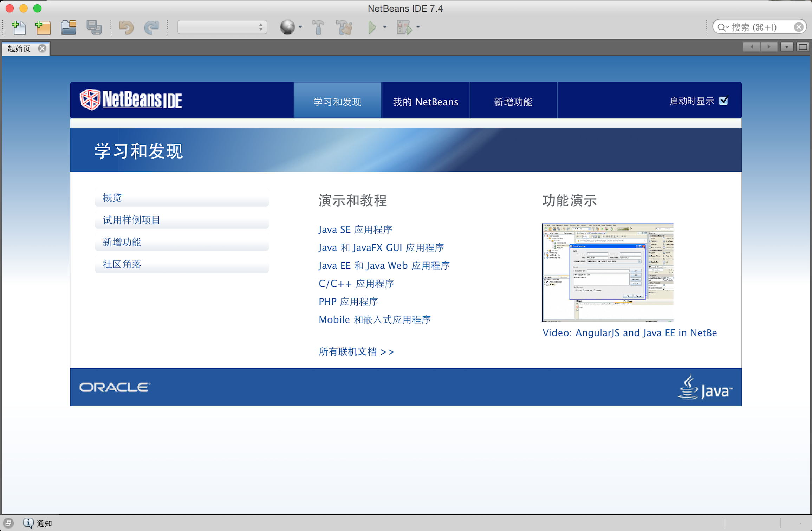812x531 pixels.
Task: Click the notification info icon
Action: pyautogui.click(x=28, y=523)
